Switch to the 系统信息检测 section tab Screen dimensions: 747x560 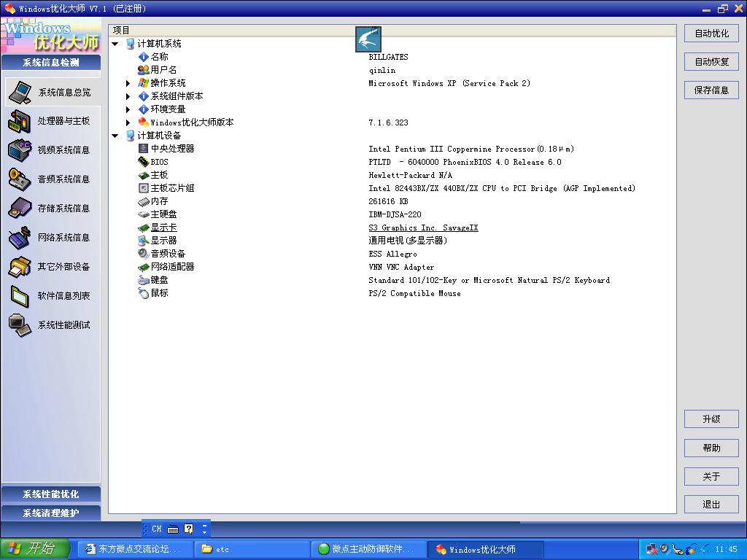point(50,63)
